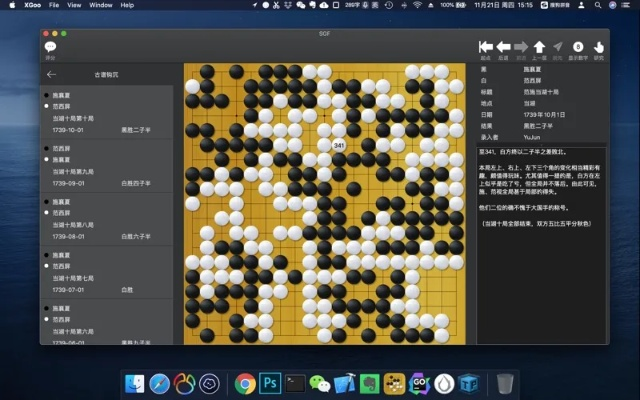Open GoLand from the Dock
The image size is (640, 400).
(419, 384)
